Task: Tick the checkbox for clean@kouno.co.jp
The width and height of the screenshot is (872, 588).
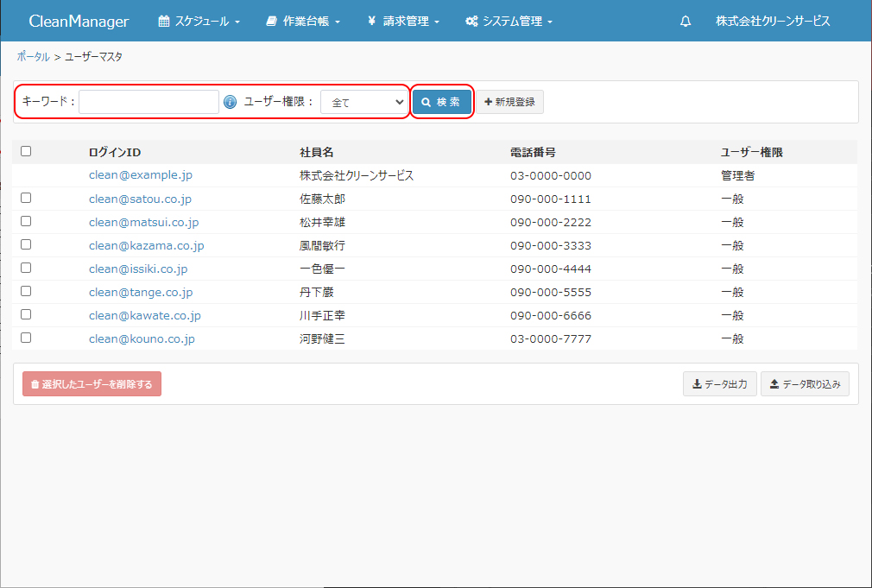Action: (26, 338)
